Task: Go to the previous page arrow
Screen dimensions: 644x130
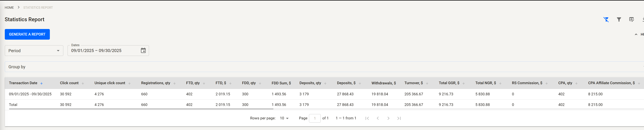Action: (x=378, y=118)
